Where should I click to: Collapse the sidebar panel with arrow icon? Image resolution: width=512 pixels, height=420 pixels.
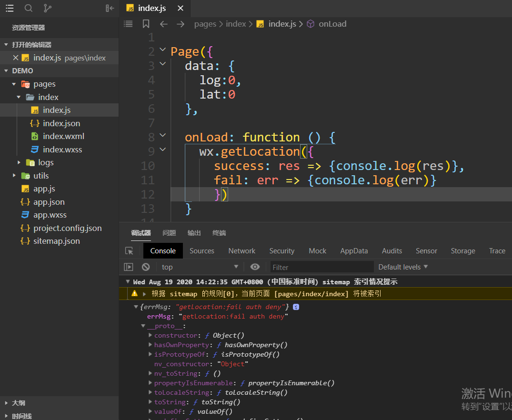[110, 8]
